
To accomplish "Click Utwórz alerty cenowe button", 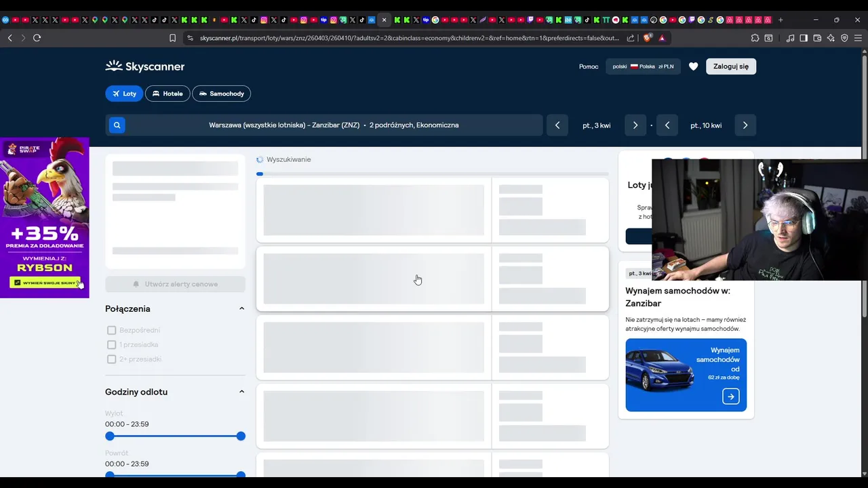I will tap(175, 284).
